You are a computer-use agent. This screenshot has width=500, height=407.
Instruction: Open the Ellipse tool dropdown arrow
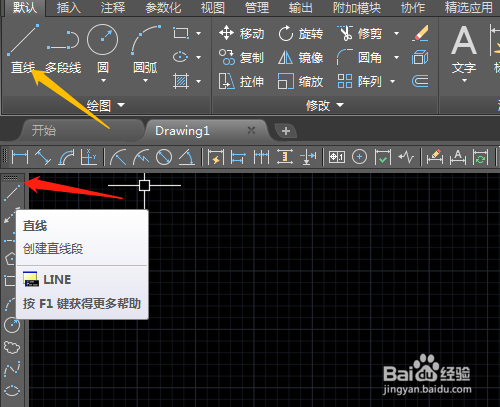[199, 57]
